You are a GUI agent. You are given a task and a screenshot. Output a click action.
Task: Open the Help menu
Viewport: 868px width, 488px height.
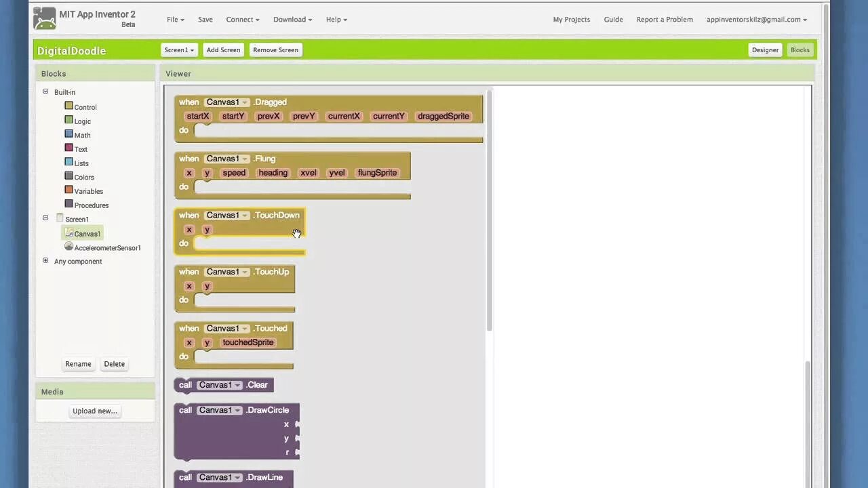336,20
